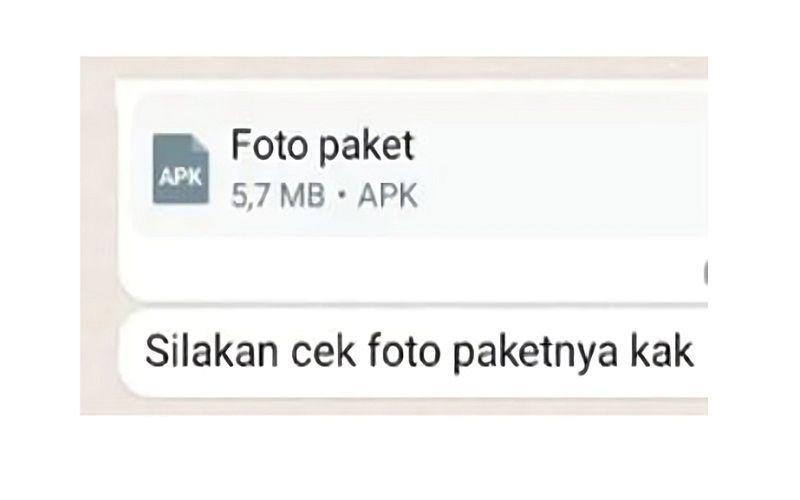Tap the white 'APK' letters inside the file icon
This screenshot has width=800, height=500.
(180, 178)
